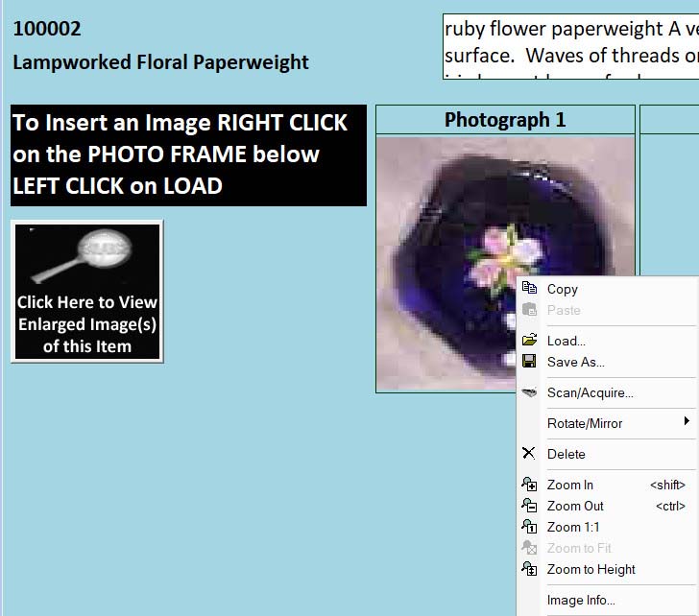The height and width of the screenshot is (616, 699).
Task: Choose Load... from the context menu
Action: click(x=566, y=341)
